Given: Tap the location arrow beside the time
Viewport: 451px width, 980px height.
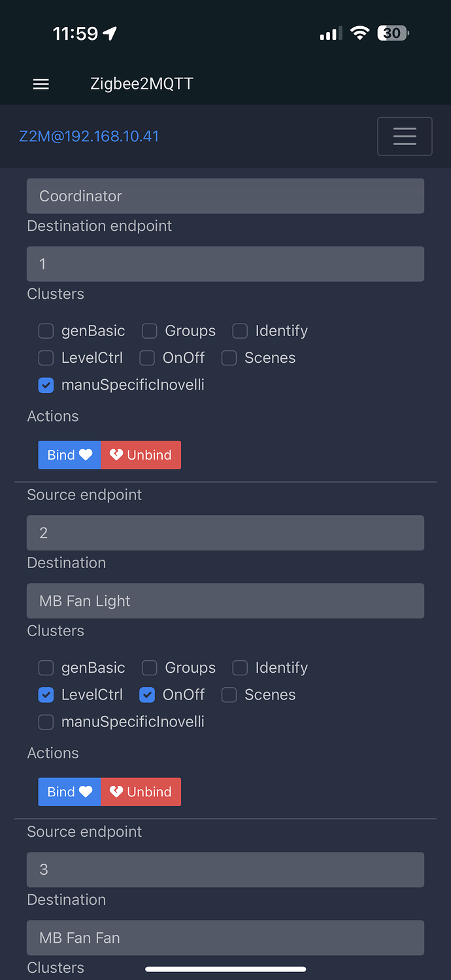Looking at the screenshot, I should click(x=110, y=33).
